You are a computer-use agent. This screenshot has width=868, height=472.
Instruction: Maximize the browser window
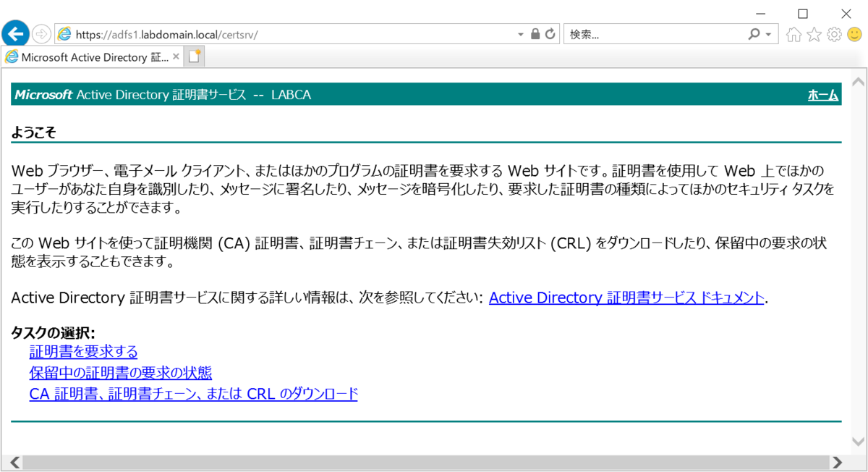pos(802,13)
